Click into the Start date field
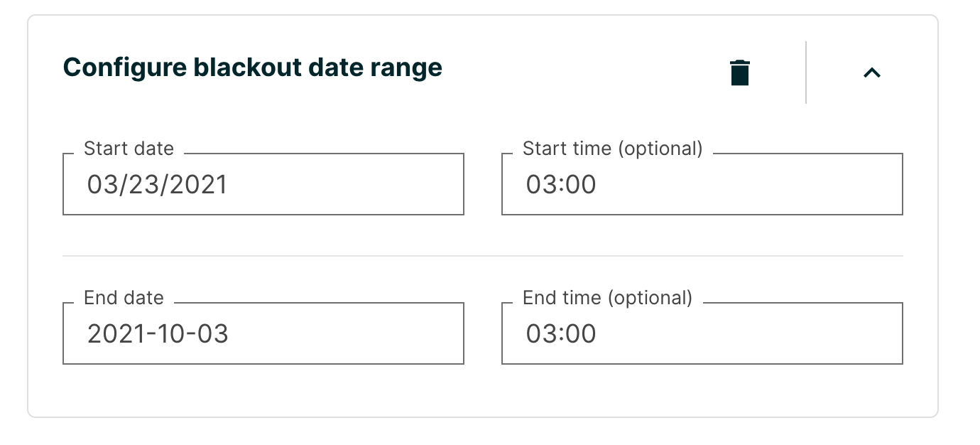This screenshot has width=980, height=445. (263, 185)
